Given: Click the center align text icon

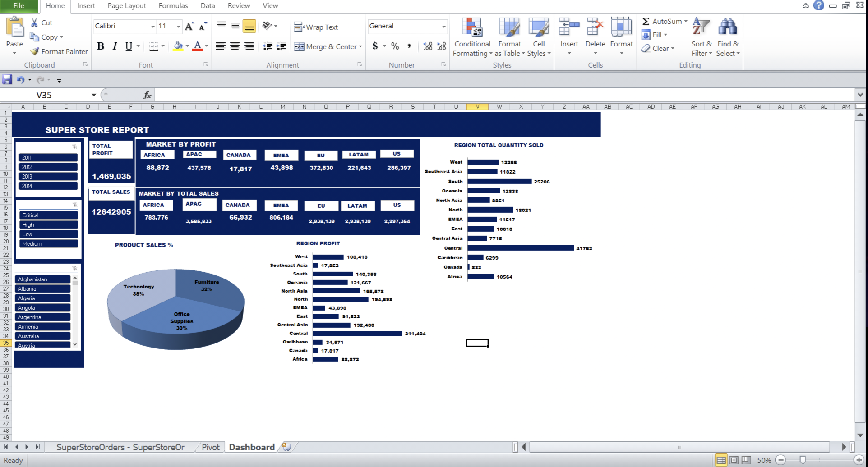Looking at the screenshot, I should pyautogui.click(x=235, y=46).
